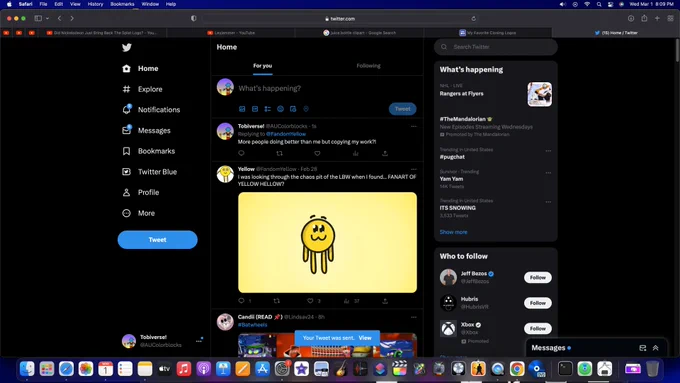Open more options for #pugchat trend

(x=548, y=151)
